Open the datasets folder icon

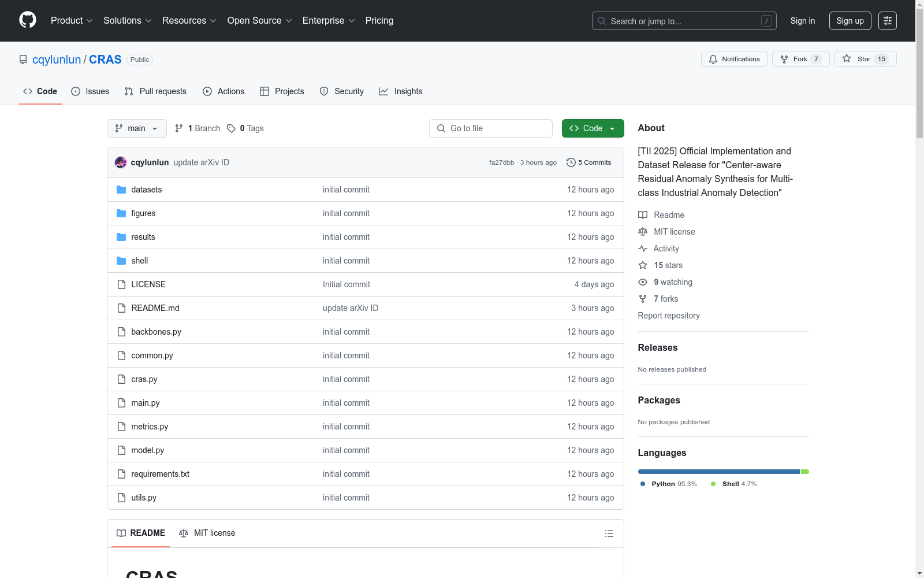click(121, 190)
